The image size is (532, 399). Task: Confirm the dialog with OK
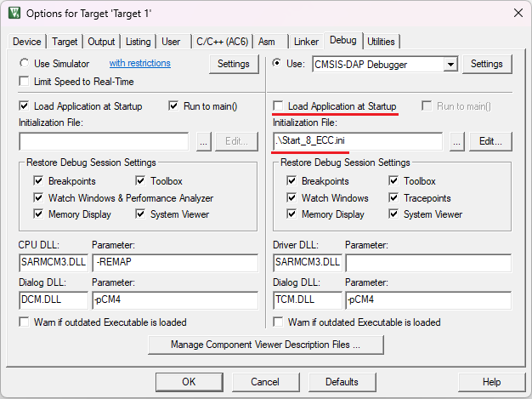[189, 382]
